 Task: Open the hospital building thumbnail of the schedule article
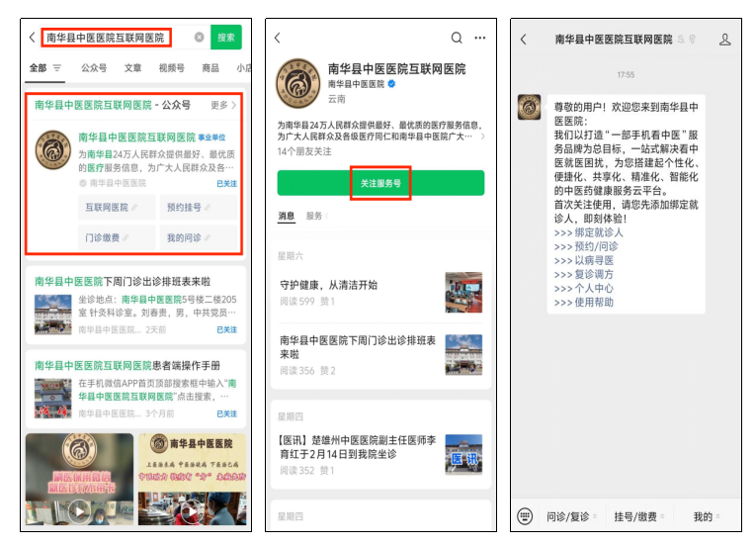pos(53,315)
